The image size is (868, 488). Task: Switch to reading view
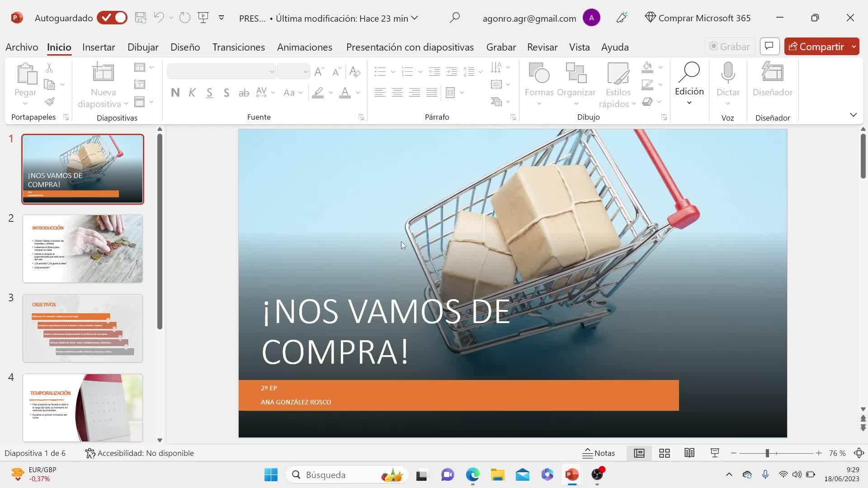(689, 453)
